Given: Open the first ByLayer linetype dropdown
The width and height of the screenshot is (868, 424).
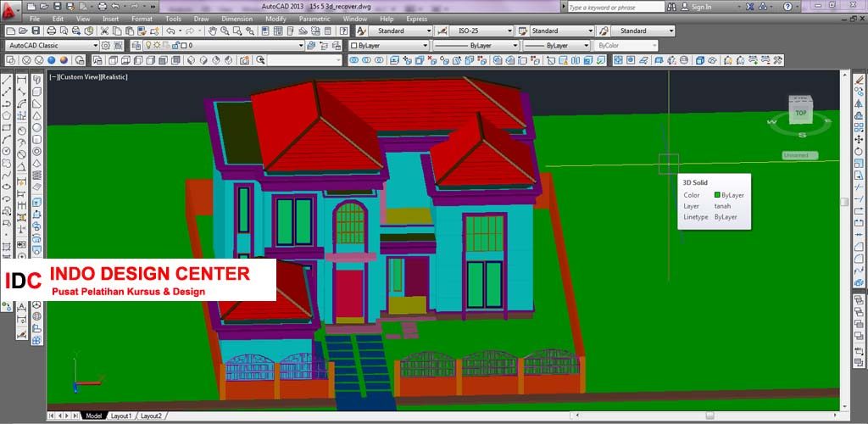Looking at the screenshot, I should tap(476, 46).
